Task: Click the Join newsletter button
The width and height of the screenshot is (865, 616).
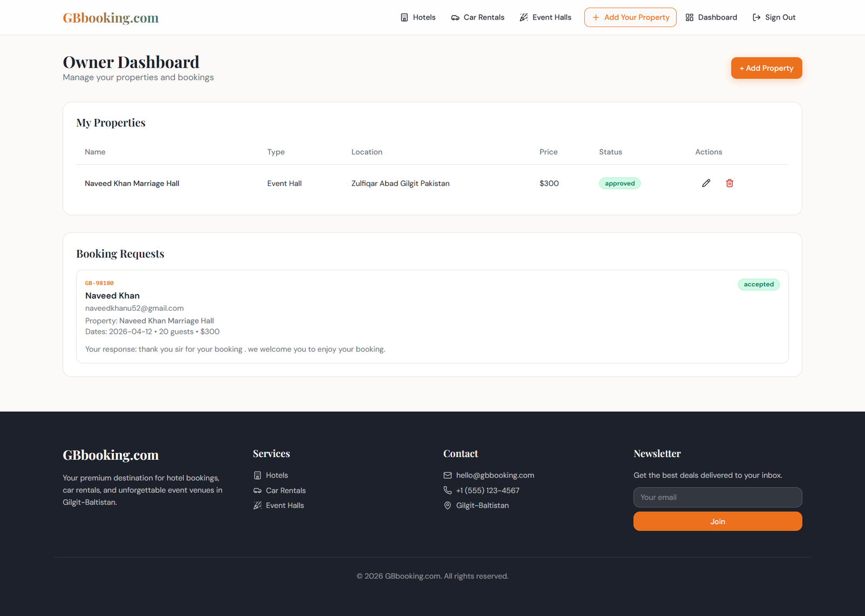Action: pos(717,521)
